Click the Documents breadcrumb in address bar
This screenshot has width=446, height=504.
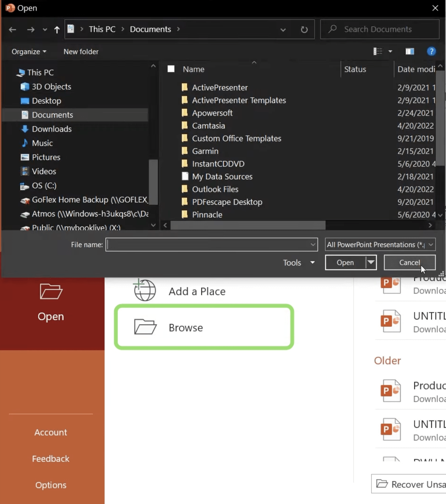pyautogui.click(x=150, y=29)
